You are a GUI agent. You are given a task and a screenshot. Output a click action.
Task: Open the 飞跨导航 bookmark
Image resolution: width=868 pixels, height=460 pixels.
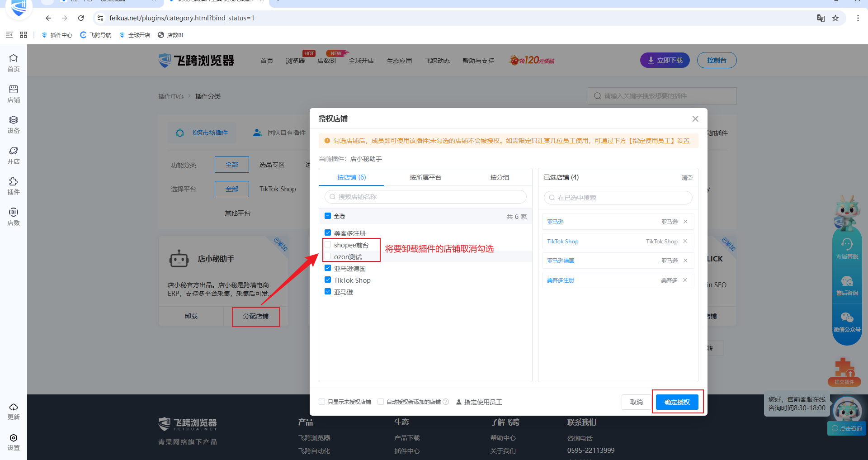96,35
